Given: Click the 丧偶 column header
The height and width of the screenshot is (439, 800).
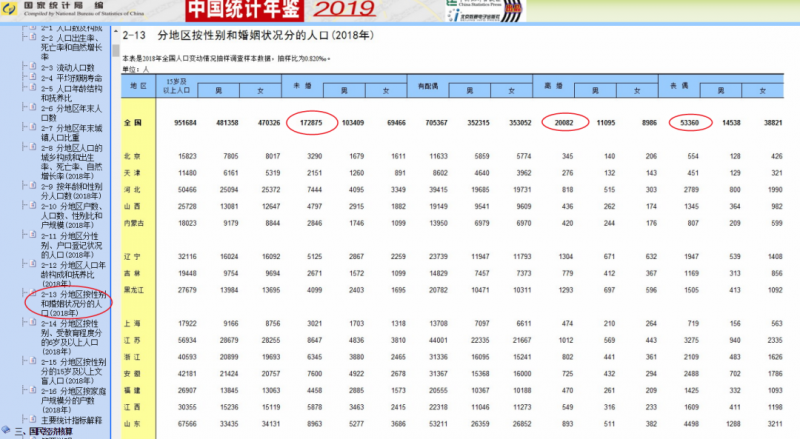Looking at the screenshot, I should click(679, 86).
